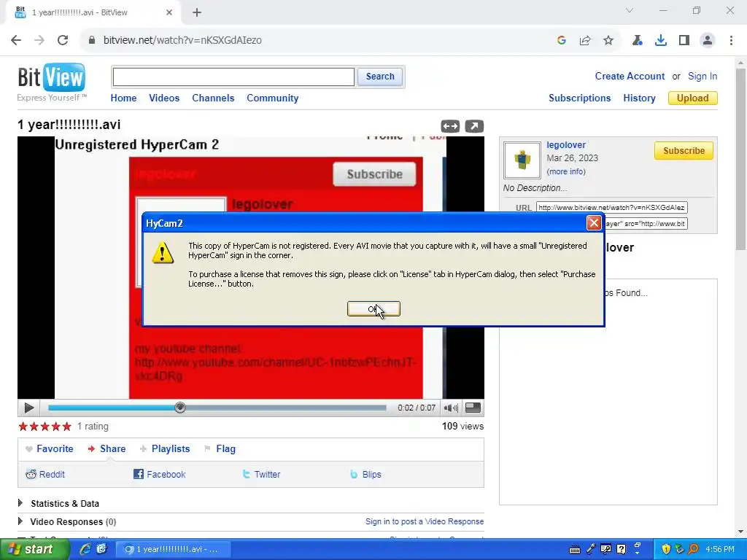Click OK in the HyCam2 dialog
Viewport: 747px width, 560px height.
point(373,309)
